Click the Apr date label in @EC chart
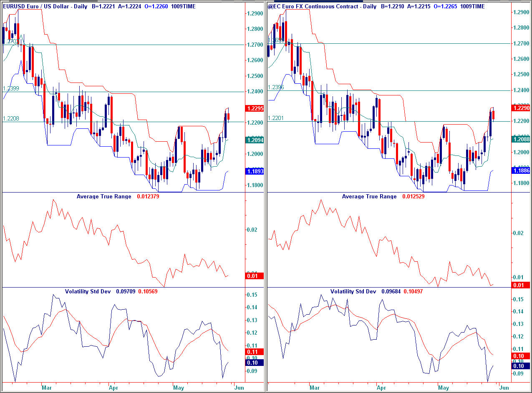The image size is (532, 393). 381,388
